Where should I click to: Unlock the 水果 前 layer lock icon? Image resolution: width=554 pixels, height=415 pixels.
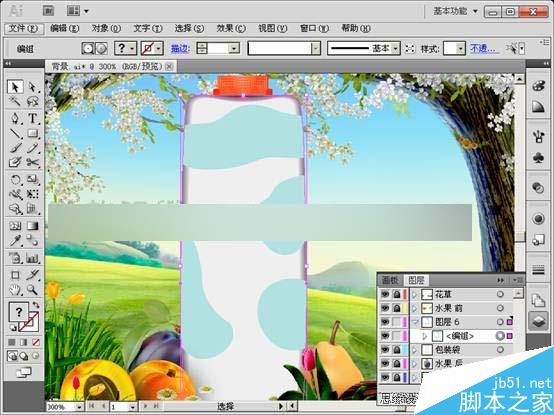click(x=397, y=308)
